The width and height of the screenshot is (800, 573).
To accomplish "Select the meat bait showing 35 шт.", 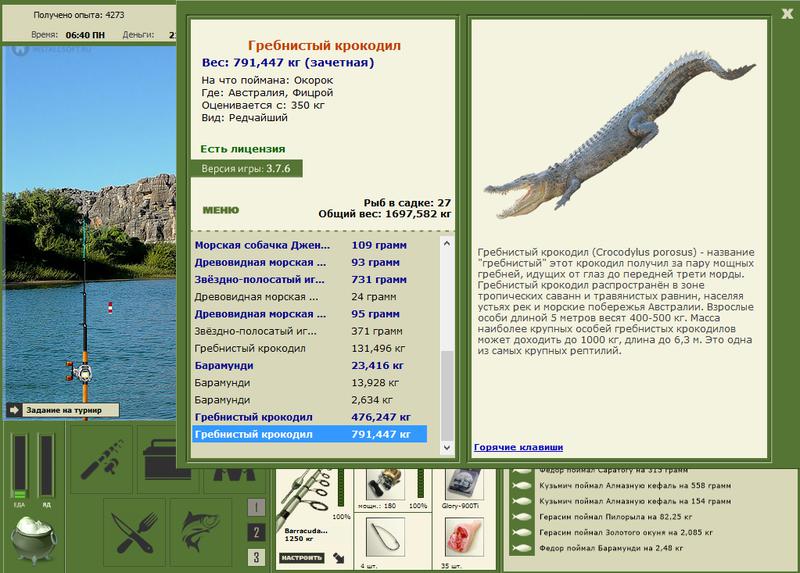I will pos(464,538).
